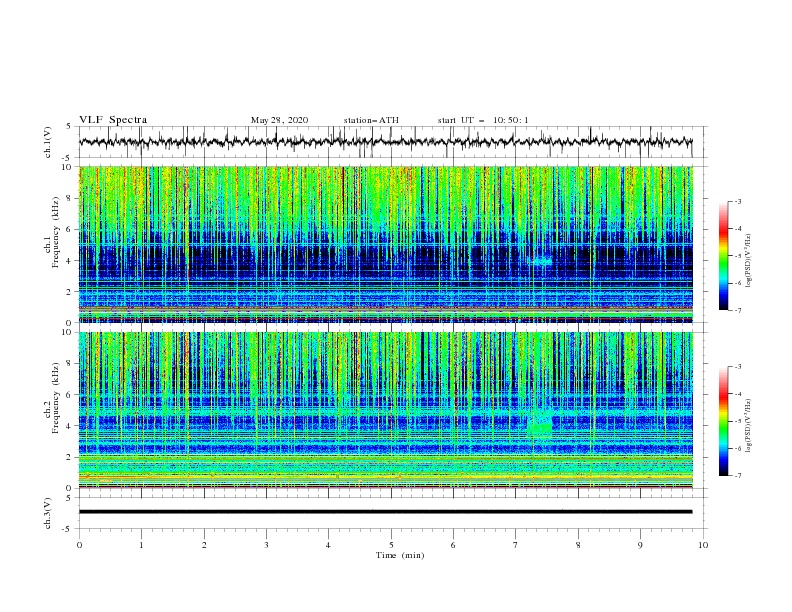Click the date "May 28, 2020"
Viewport: 792px width, 612px height.
point(279,120)
